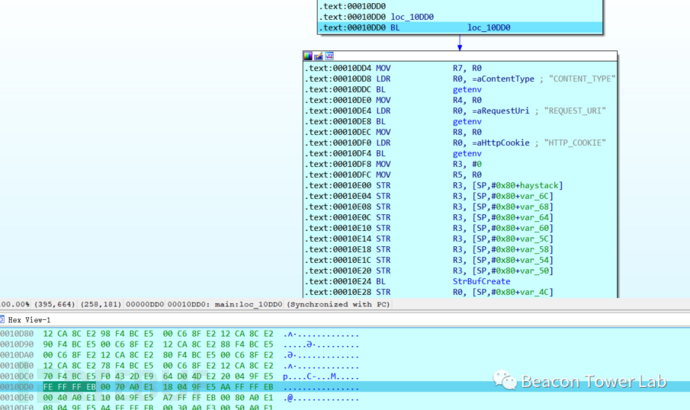Select the "HTTP_COOKIE" comment string

point(575,143)
